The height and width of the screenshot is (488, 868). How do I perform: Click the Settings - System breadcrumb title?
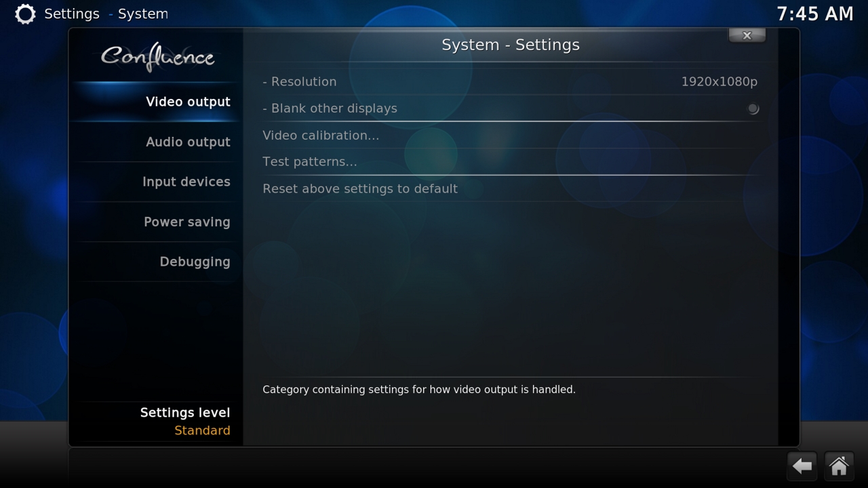(106, 14)
